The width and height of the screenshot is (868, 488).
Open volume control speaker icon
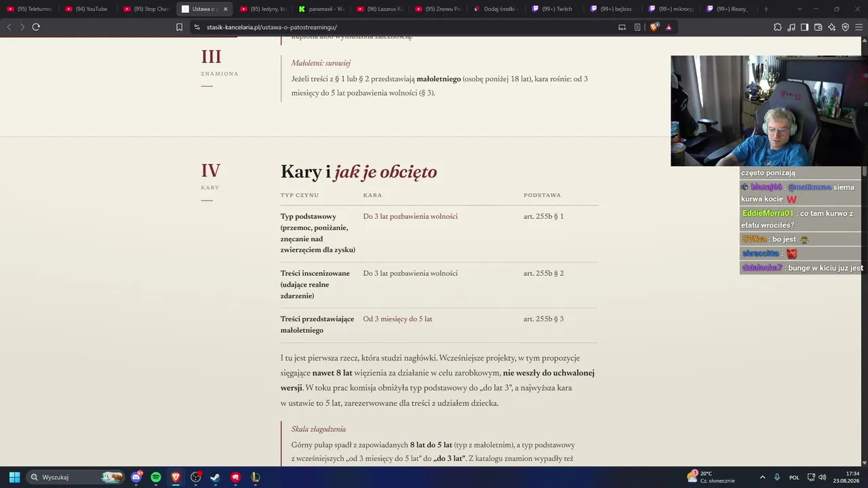(x=822, y=477)
